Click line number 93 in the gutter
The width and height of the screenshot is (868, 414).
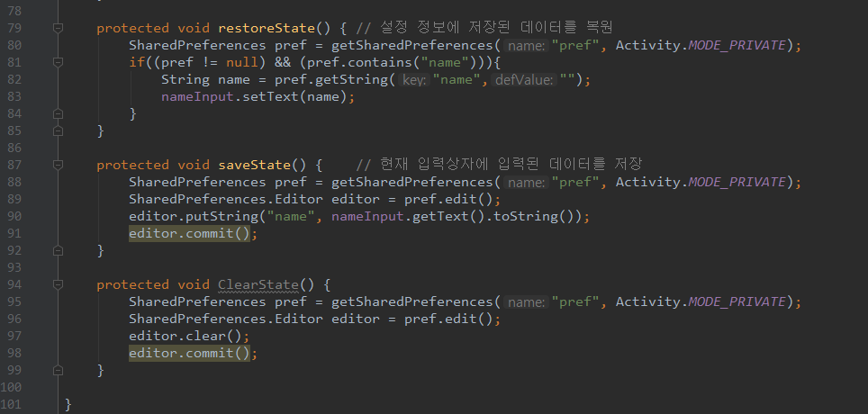pos(14,267)
